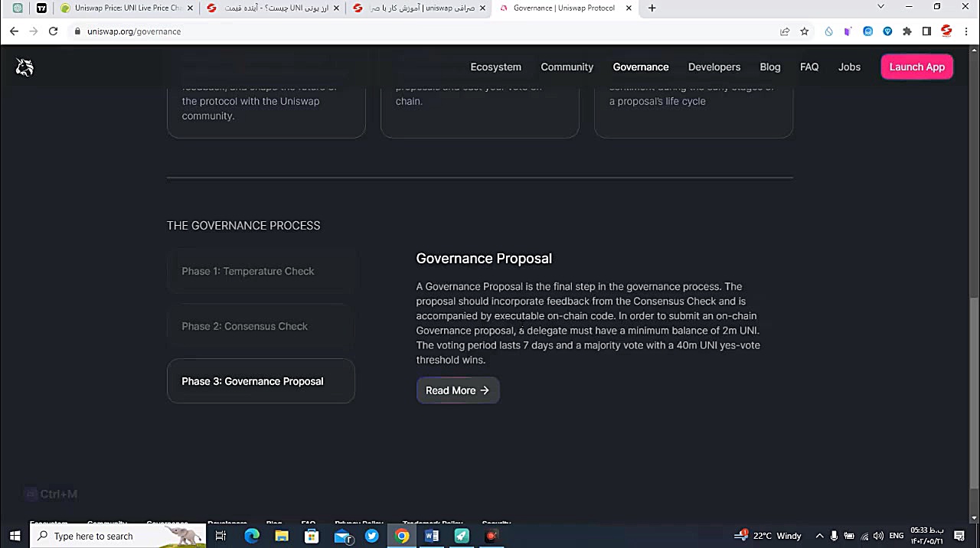Viewport: 980px width, 548px height.
Task: Click the 22°C Windy weather widget
Action: coord(768,536)
